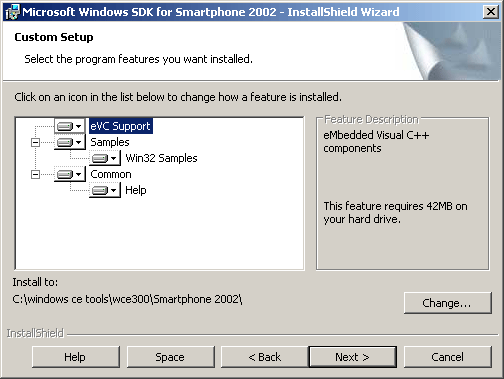Select the Common feature label

point(111,174)
